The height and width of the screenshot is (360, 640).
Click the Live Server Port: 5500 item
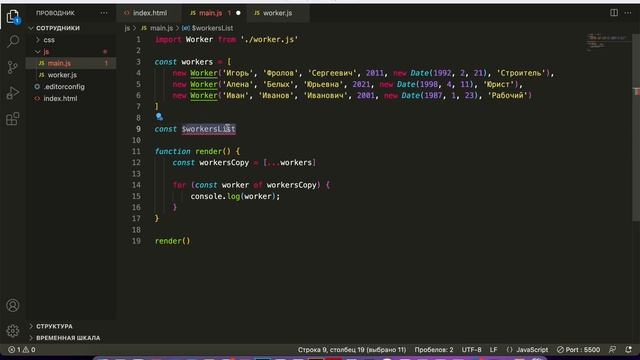(x=578, y=350)
